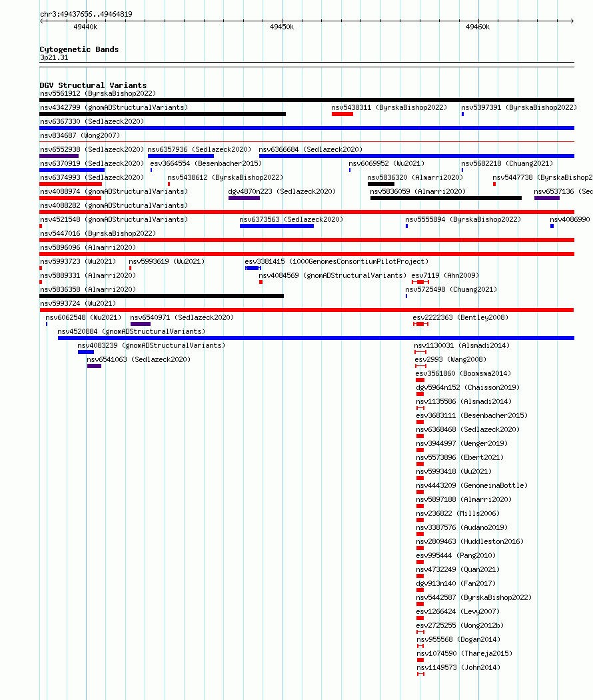Open nsv6541063 (Sedlazeck2020) variant
Screen dimensions: 593x700
point(139,359)
